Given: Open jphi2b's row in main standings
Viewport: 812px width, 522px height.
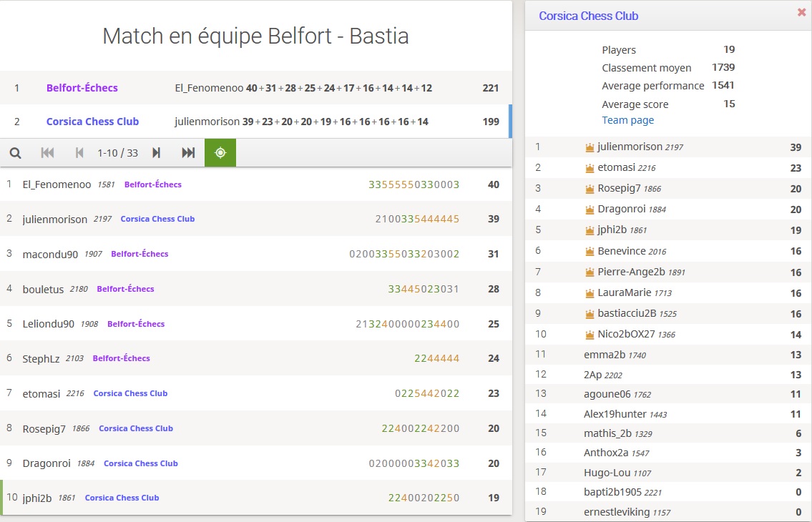Looking at the screenshot, I should tap(256, 498).
